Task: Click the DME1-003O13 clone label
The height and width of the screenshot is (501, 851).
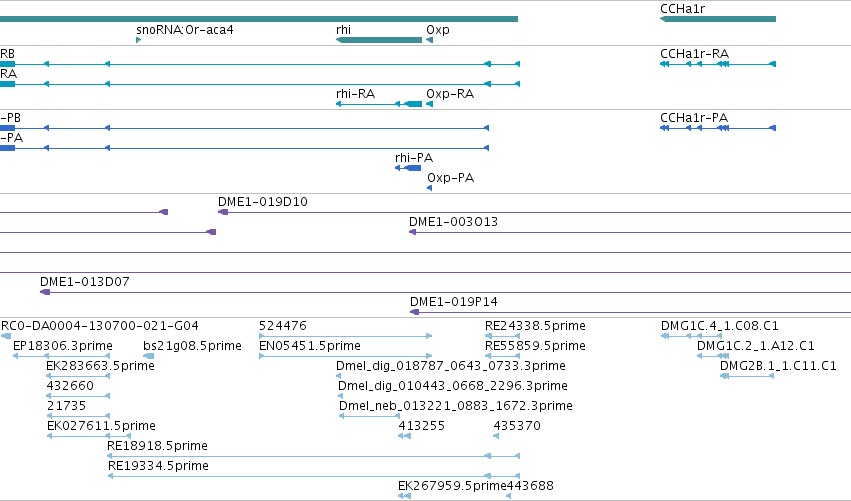Action: (x=453, y=222)
